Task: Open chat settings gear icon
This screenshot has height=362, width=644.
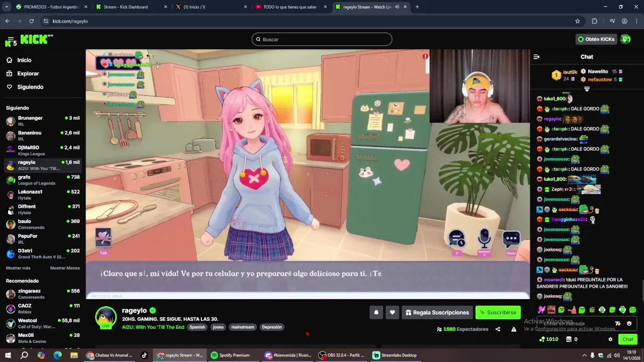Action: coord(610,339)
